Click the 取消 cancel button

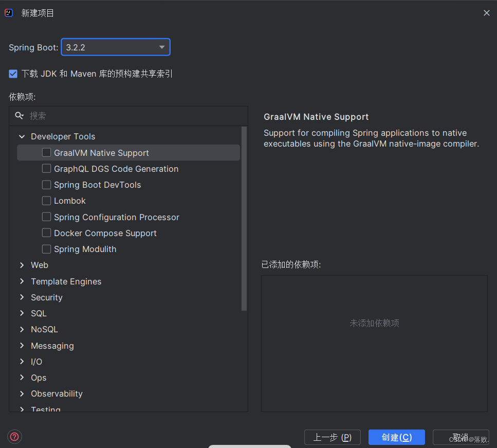461,437
